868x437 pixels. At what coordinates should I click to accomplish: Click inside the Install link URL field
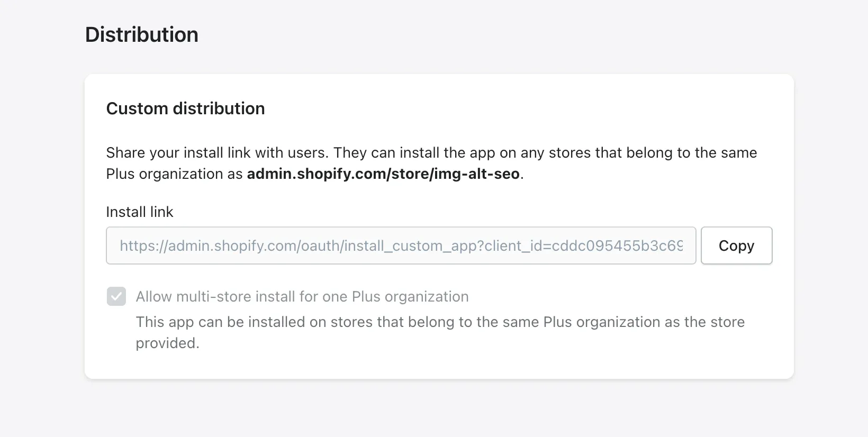401,245
